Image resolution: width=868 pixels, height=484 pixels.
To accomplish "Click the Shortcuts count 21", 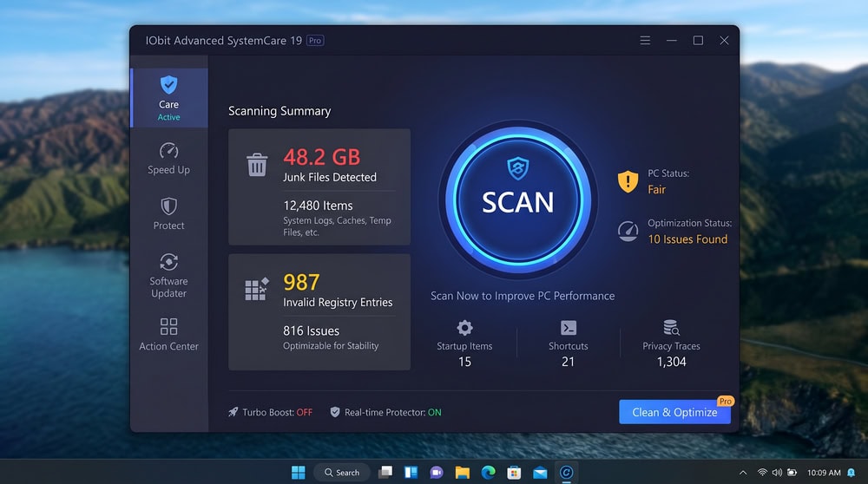I will click(x=568, y=362).
